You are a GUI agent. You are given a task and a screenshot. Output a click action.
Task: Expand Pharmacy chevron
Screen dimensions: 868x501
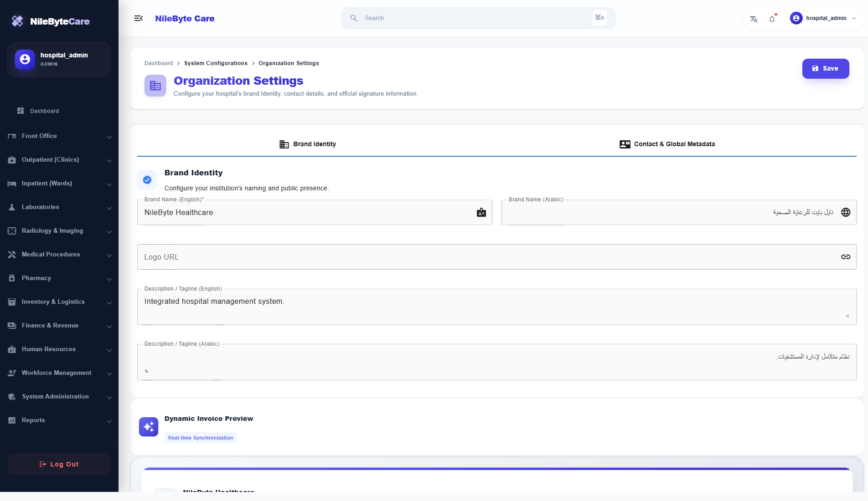click(109, 279)
